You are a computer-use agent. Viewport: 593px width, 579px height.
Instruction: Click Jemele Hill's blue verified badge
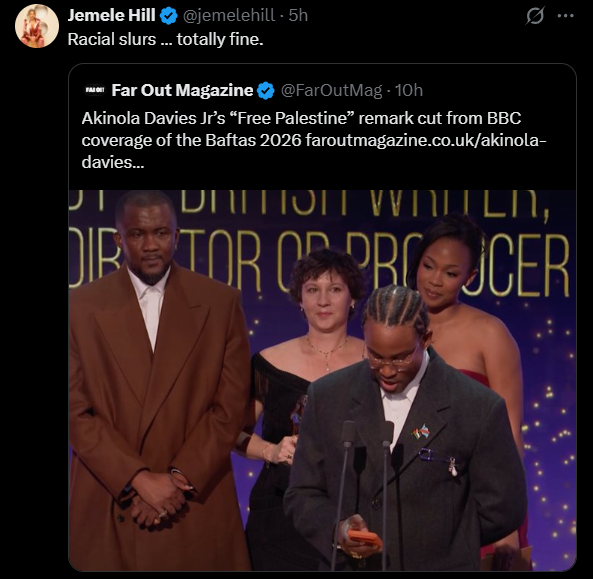point(169,16)
